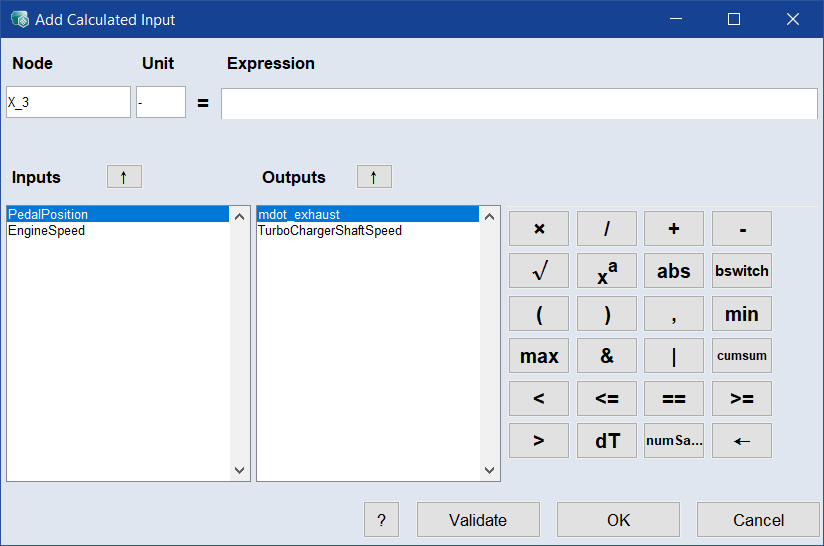824x546 pixels.
Task: Open help with the question mark button
Action: [x=381, y=520]
